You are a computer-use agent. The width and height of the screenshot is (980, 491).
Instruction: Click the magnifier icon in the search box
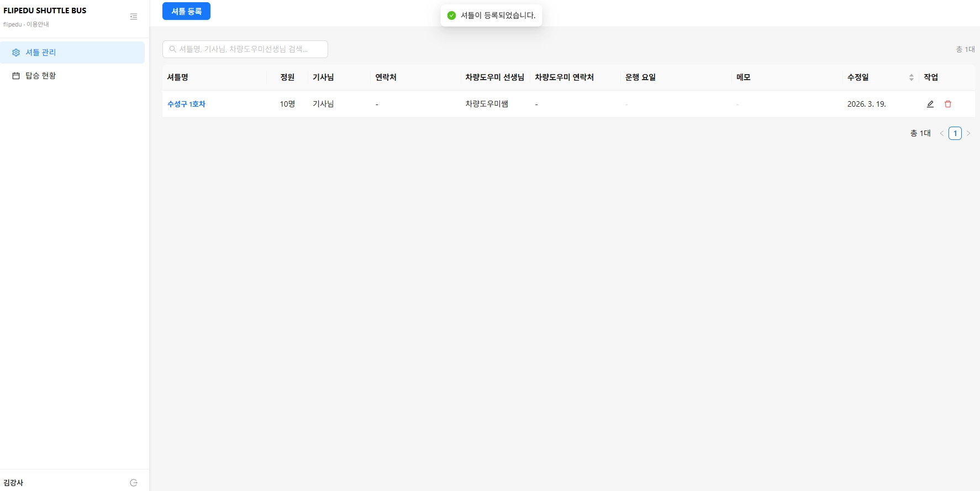point(172,49)
